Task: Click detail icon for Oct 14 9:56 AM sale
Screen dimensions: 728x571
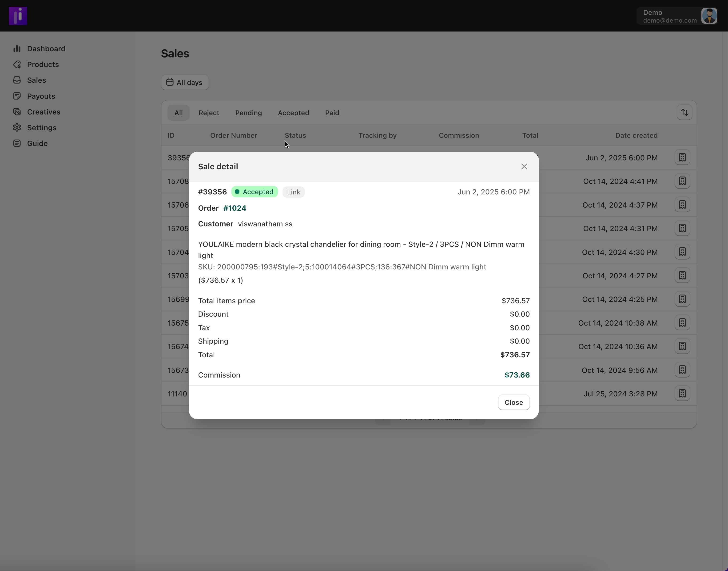Action: click(x=682, y=370)
